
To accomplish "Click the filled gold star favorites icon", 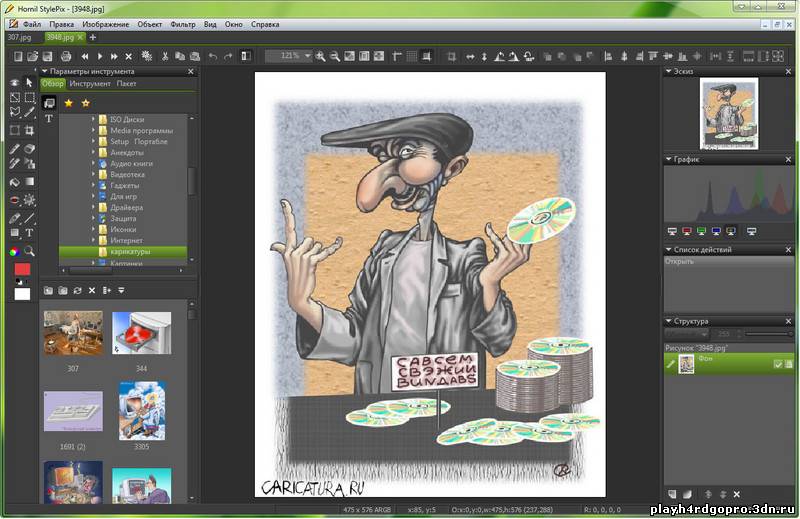I will pos(68,103).
